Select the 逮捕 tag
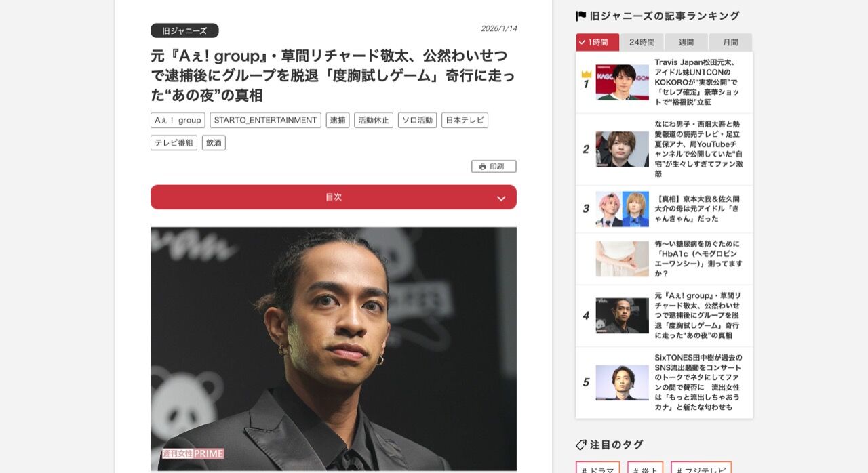The image size is (868, 473). (338, 120)
